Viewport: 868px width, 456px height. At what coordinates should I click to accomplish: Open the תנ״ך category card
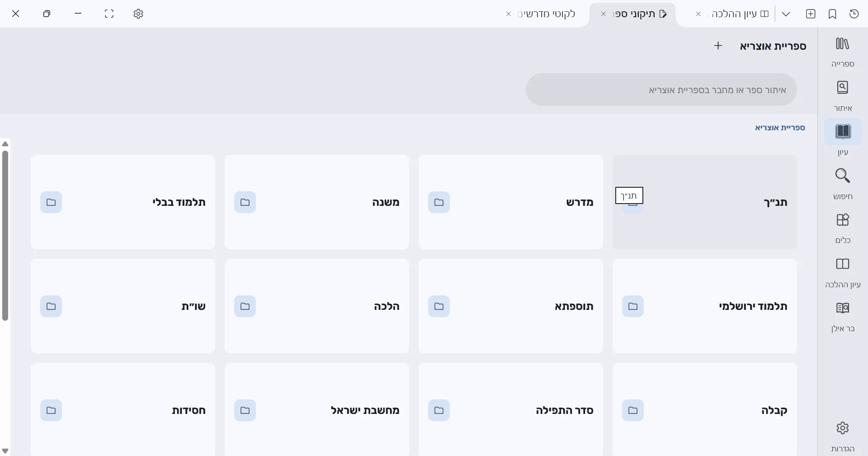point(704,202)
